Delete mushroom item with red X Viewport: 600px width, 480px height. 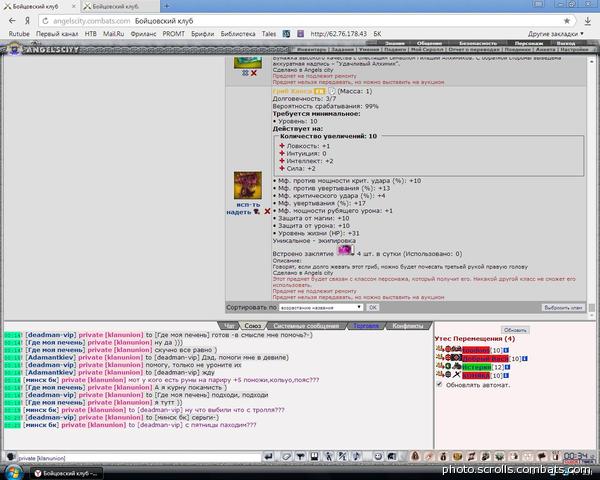point(267,211)
